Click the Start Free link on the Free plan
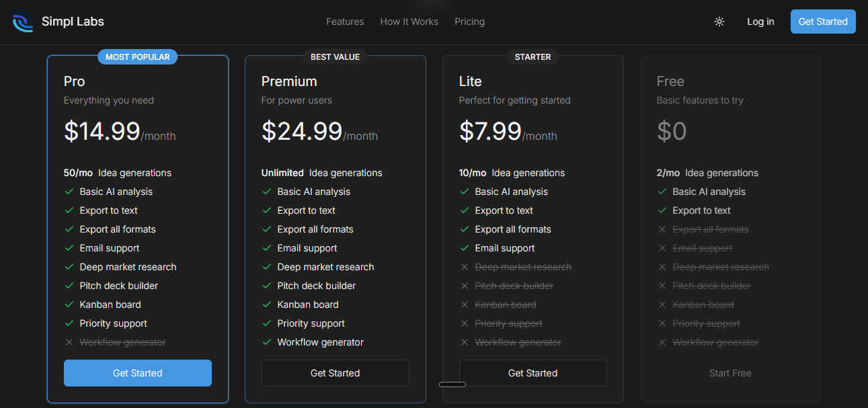 coord(730,373)
